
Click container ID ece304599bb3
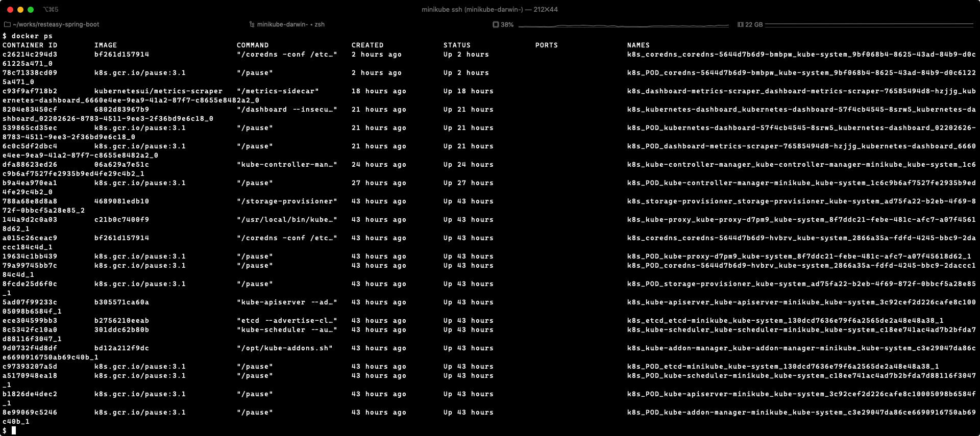30,321
